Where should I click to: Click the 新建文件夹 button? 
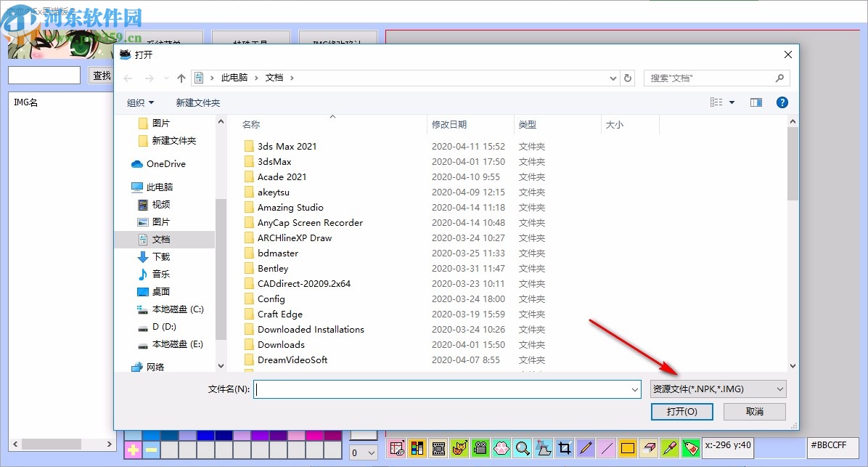[197, 102]
